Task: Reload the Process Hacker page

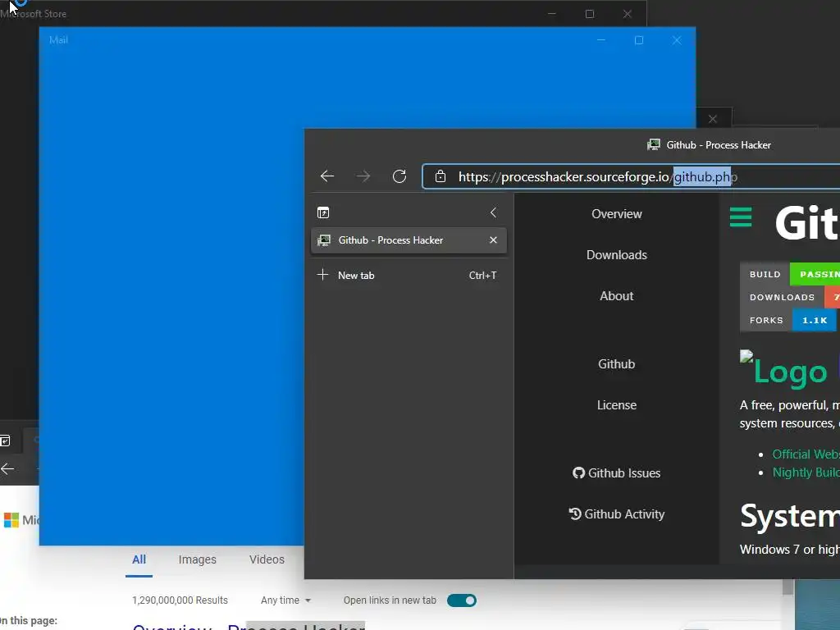Action: [399, 176]
